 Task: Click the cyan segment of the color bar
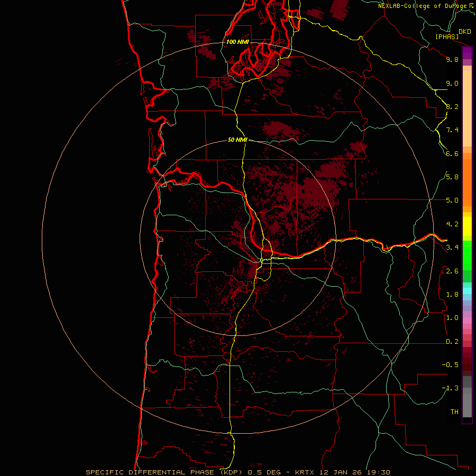(467, 291)
